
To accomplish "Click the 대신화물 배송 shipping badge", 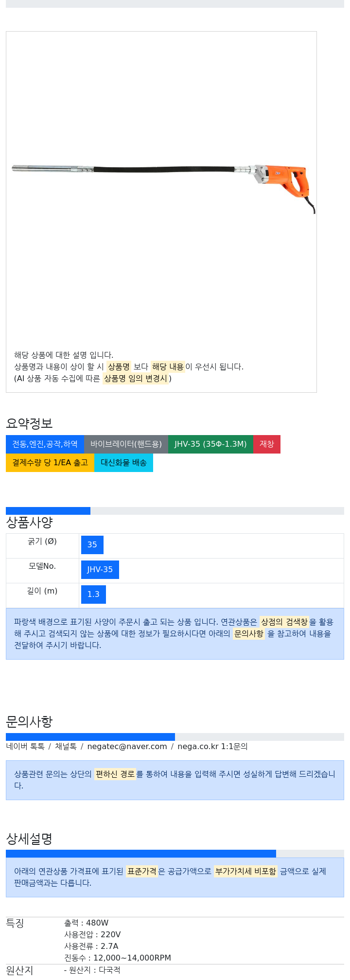I will pyautogui.click(x=123, y=463).
